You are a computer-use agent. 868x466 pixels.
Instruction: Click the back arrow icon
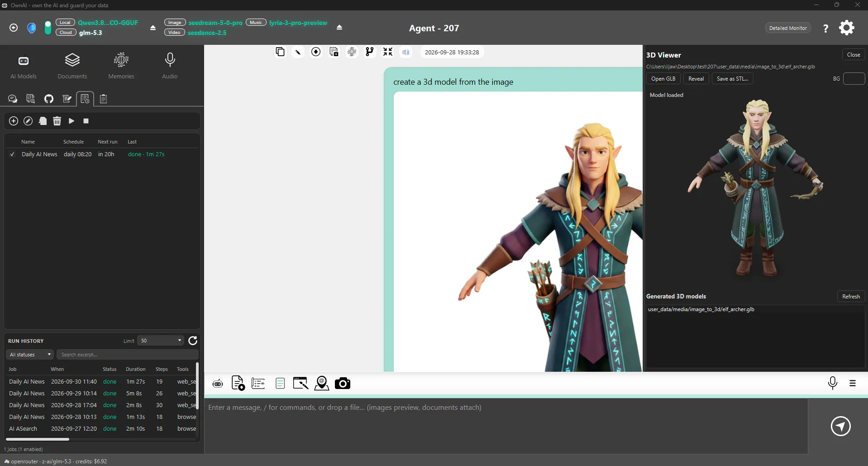coord(14,28)
